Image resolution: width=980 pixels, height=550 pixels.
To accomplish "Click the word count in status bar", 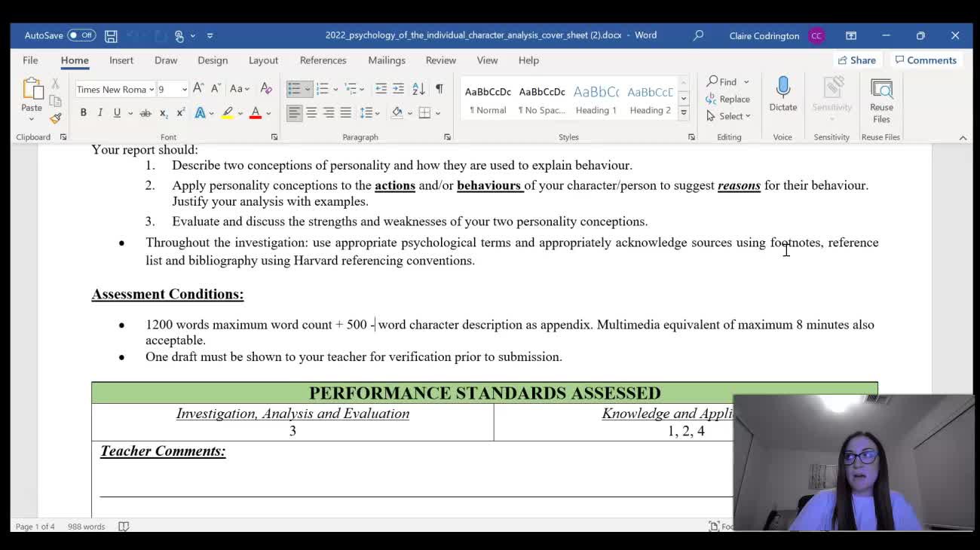I will coord(86,527).
